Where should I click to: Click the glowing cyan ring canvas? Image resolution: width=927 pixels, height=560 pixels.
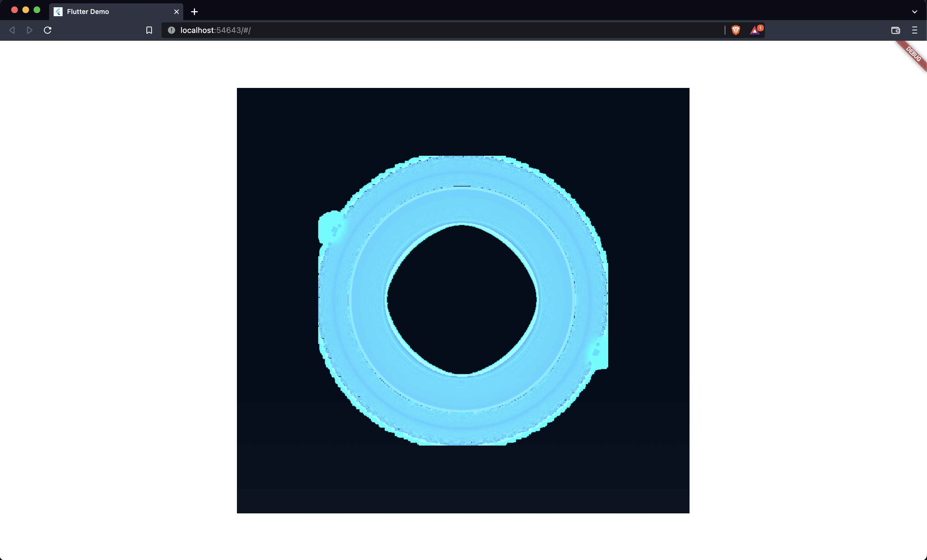point(463,300)
